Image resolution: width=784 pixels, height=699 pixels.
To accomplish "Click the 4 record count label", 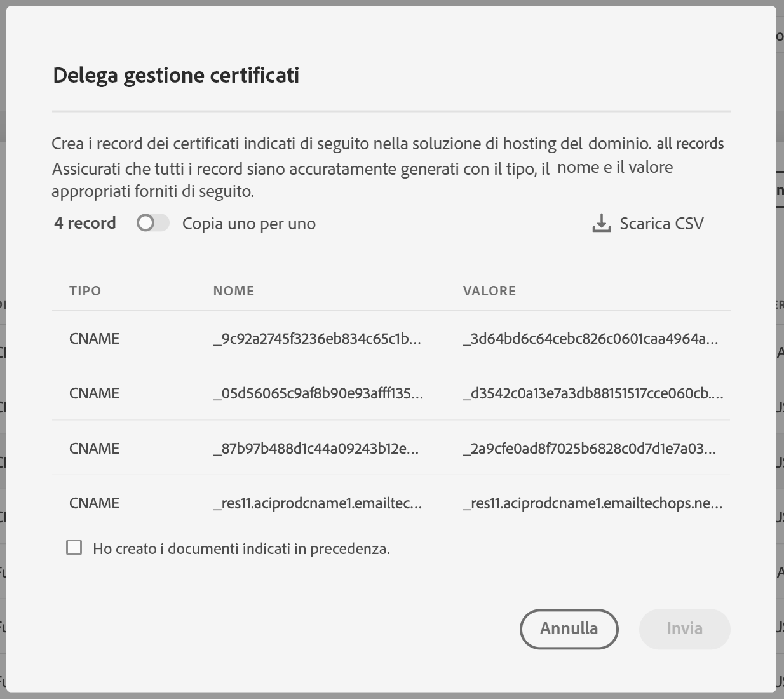I will pos(85,223).
